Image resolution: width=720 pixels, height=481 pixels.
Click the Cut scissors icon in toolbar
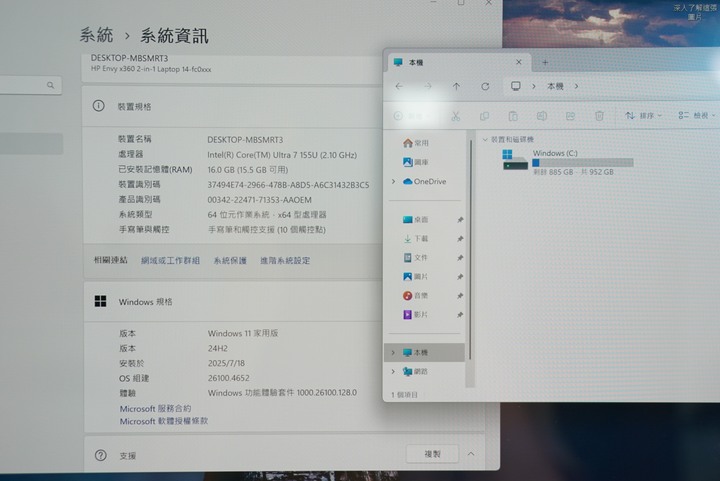point(456,116)
